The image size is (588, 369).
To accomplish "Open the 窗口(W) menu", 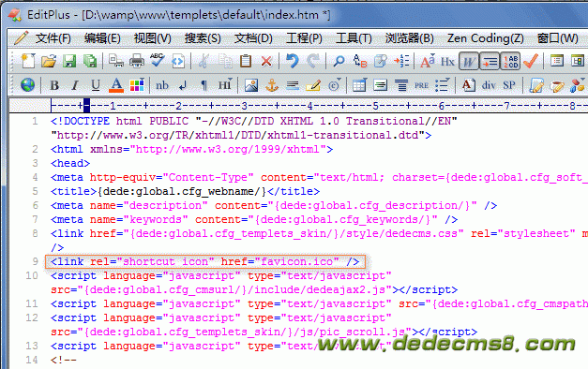I will coord(557,38).
